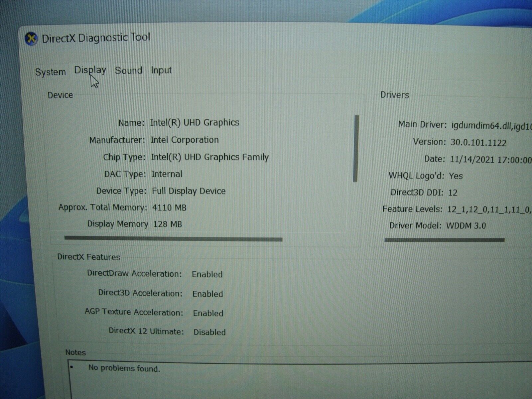Click the 4110 MB total memory value
532x399 pixels.
(x=169, y=208)
